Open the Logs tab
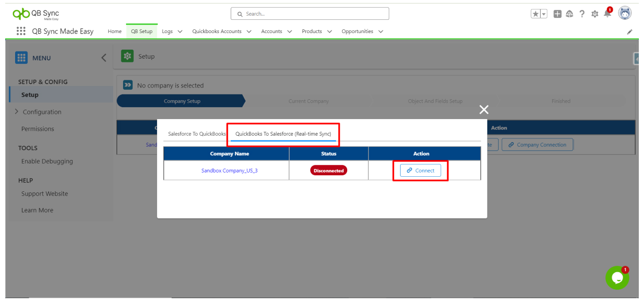Image resolution: width=644 pixels, height=301 pixels. tap(167, 31)
